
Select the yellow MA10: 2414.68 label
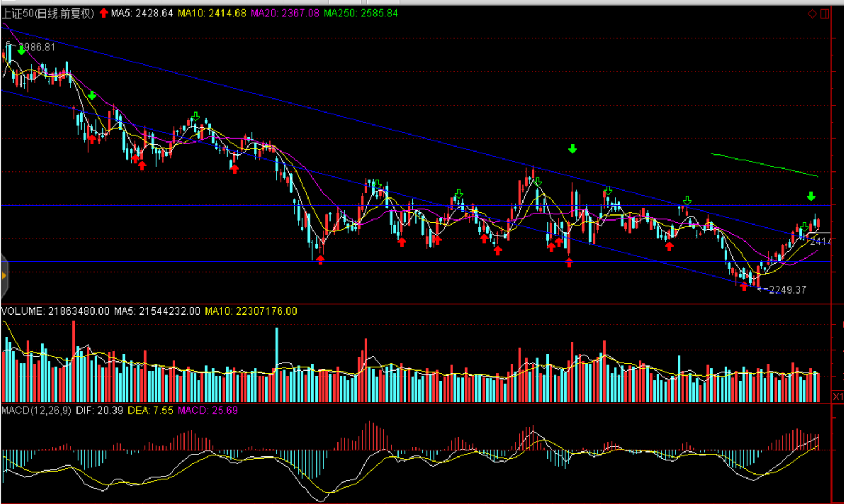click(212, 13)
